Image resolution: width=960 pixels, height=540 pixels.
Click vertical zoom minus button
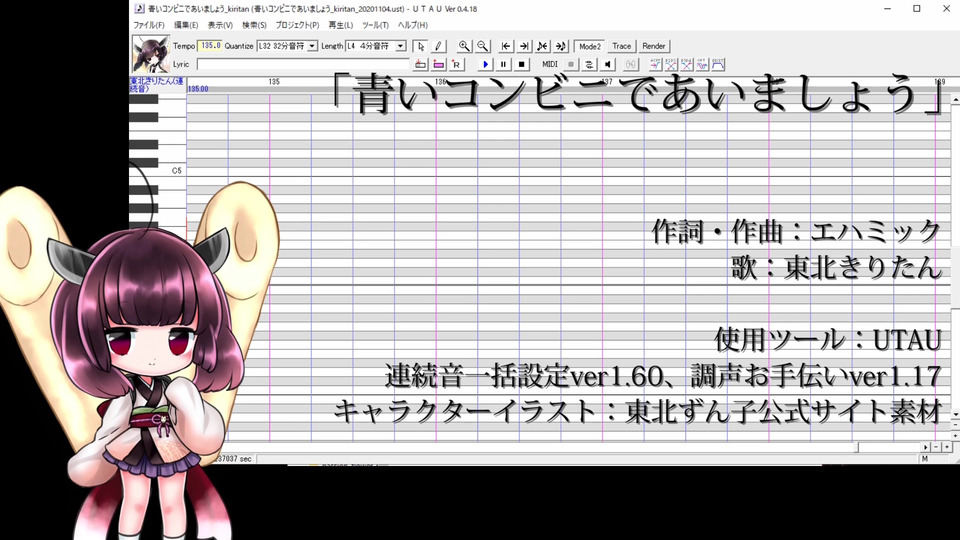956,425
